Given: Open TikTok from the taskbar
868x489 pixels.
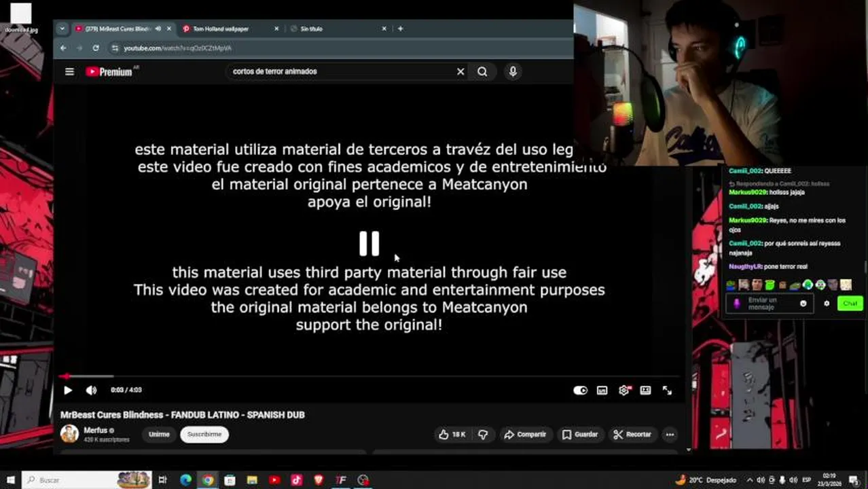Looking at the screenshot, I should (297, 480).
